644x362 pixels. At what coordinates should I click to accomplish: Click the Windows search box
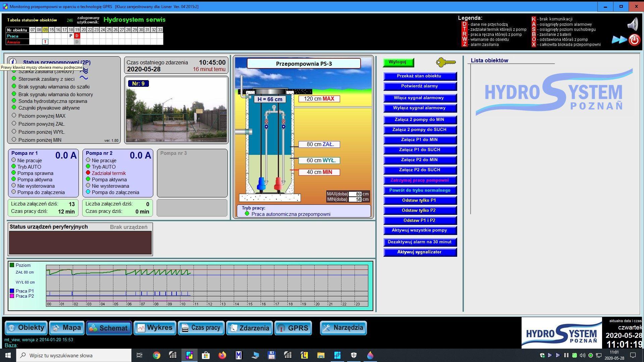tap(74, 355)
